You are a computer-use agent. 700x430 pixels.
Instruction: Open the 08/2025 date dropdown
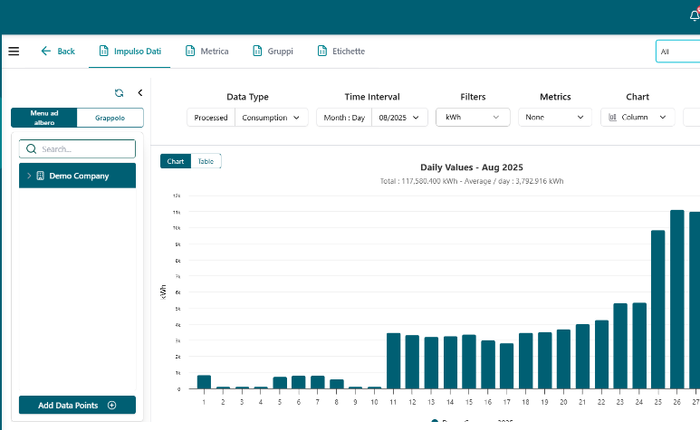coord(399,117)
